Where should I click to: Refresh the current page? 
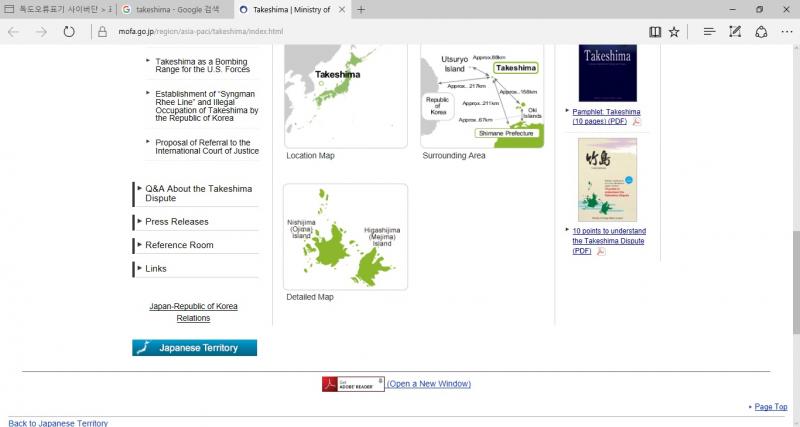(69, 32)
